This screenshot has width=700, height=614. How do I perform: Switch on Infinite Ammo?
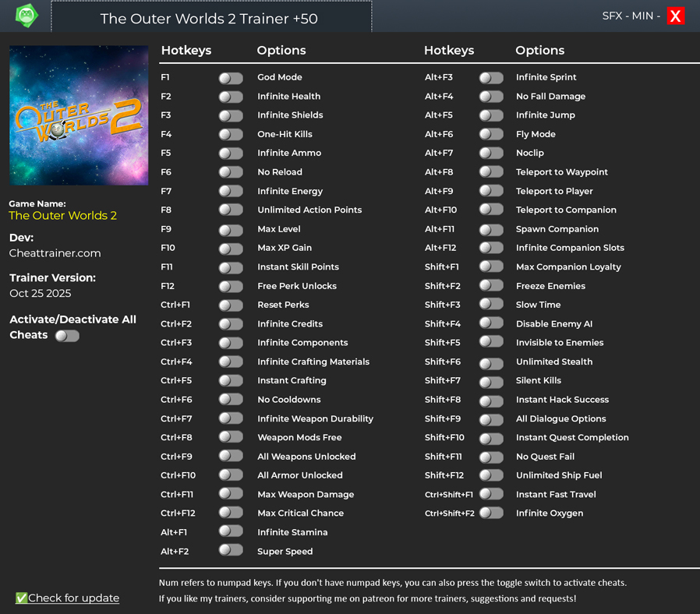231,153
